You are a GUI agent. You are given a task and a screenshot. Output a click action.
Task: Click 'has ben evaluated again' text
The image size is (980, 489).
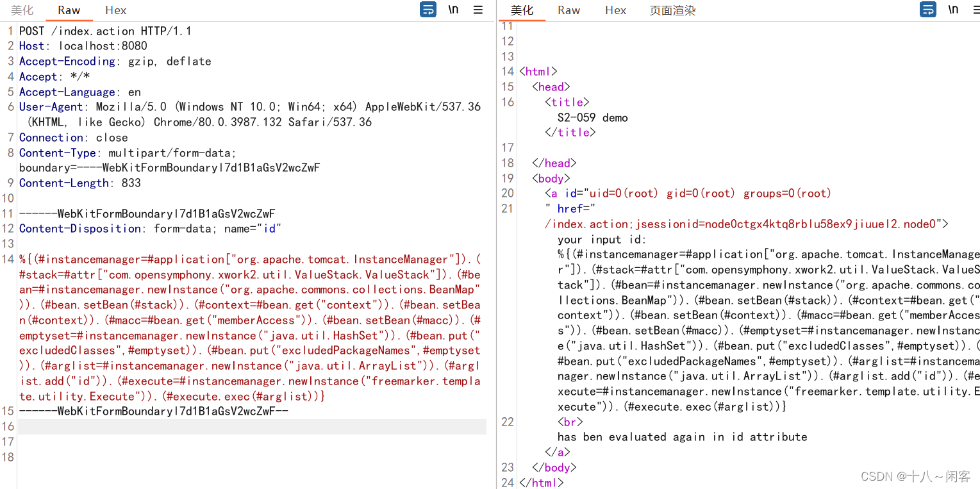[683, 437]
